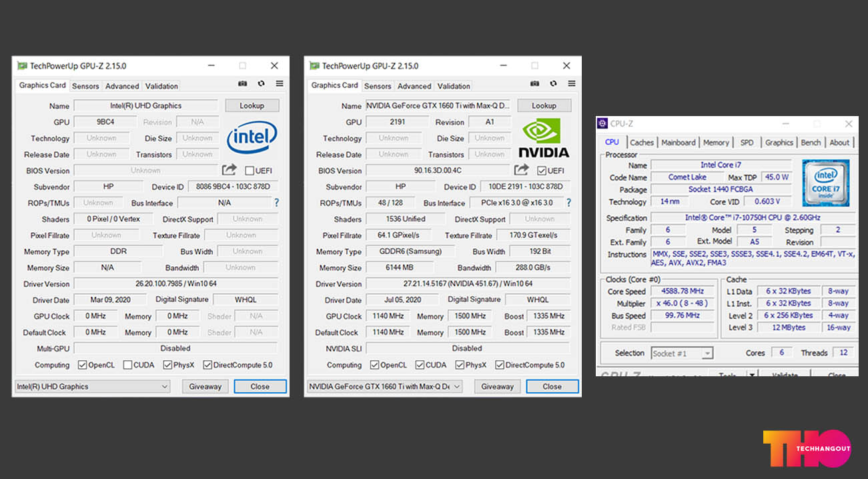The width and height of the screenshot is (868, 479).
Task: Click the Code Name value Comet Lake
Action: pos(687,177)
